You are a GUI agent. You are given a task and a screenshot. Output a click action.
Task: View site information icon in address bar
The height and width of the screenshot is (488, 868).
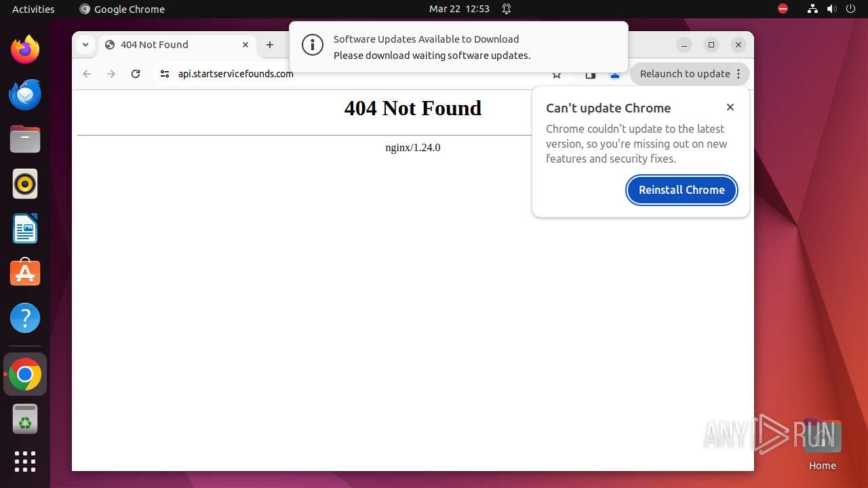164,74
